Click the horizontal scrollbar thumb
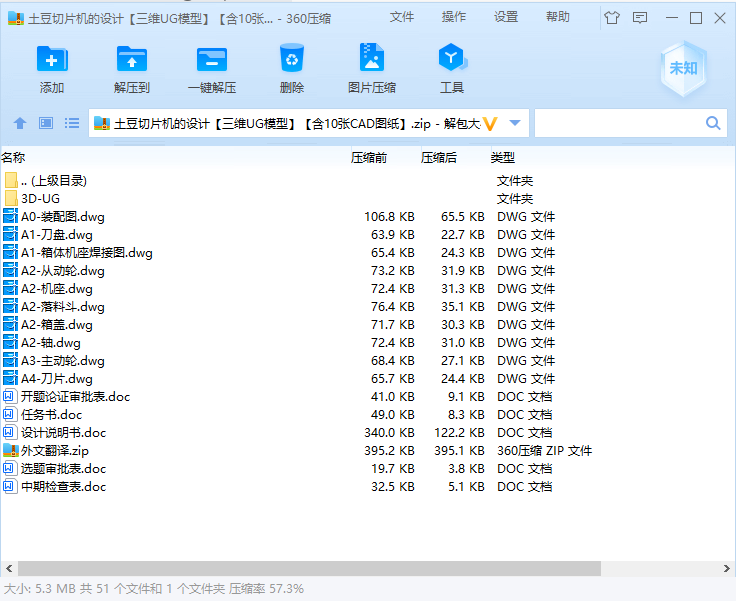The width and height of the screenshot is (736, 601). (309, 568)
